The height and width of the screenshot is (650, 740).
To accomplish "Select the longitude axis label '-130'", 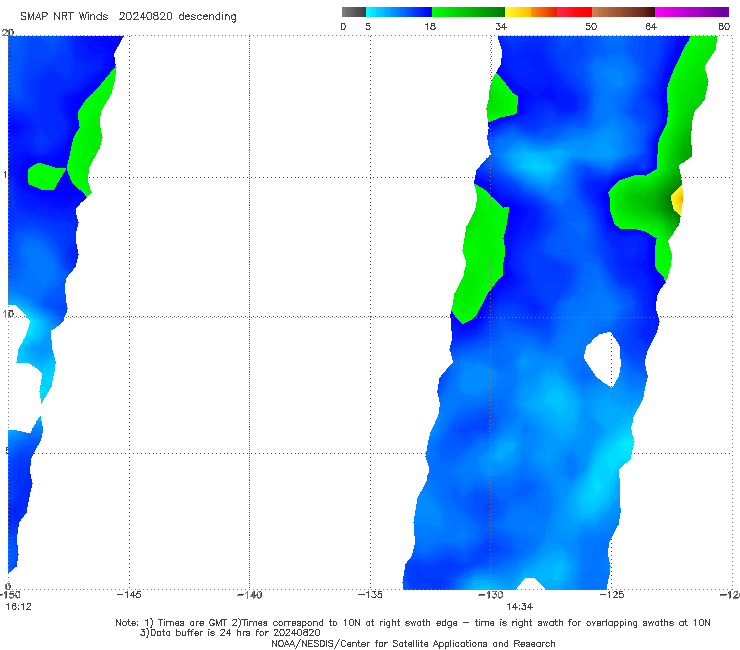I will tap(490, 595).
